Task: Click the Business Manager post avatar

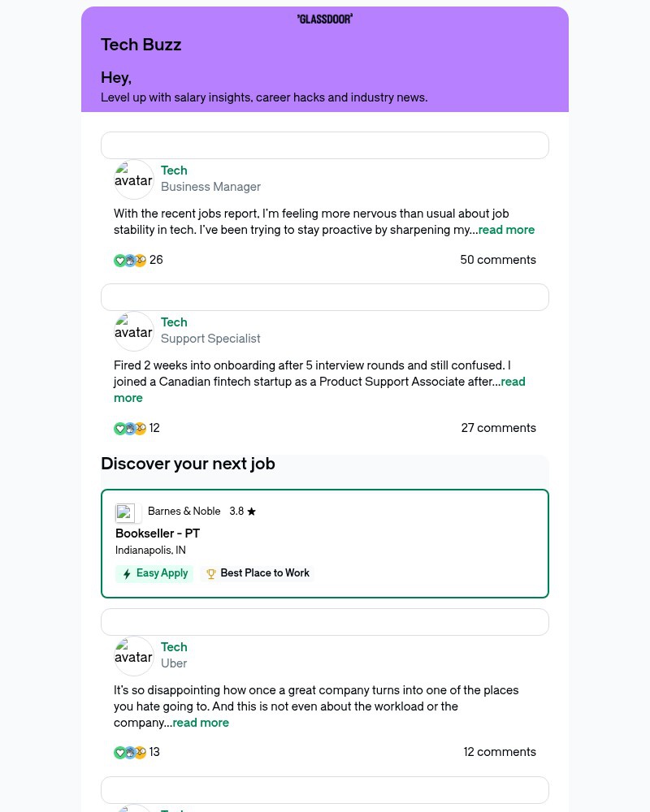Action: click(134, 179)
